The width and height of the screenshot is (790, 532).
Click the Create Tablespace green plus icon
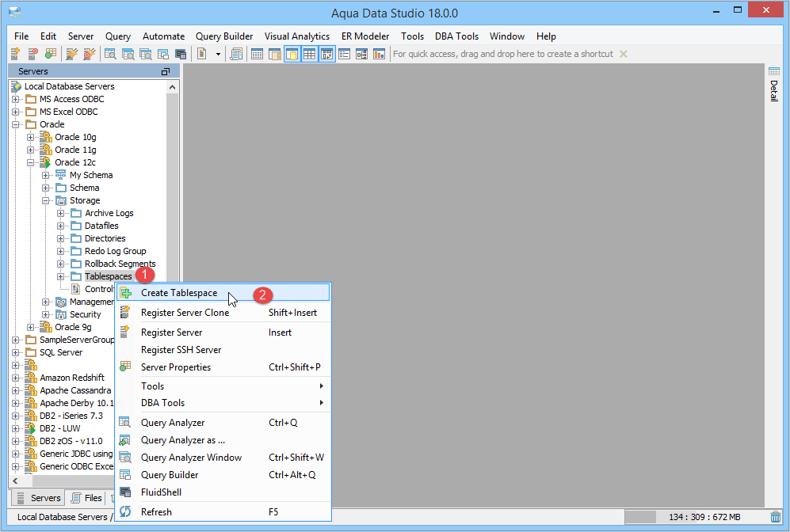point(126,293)
